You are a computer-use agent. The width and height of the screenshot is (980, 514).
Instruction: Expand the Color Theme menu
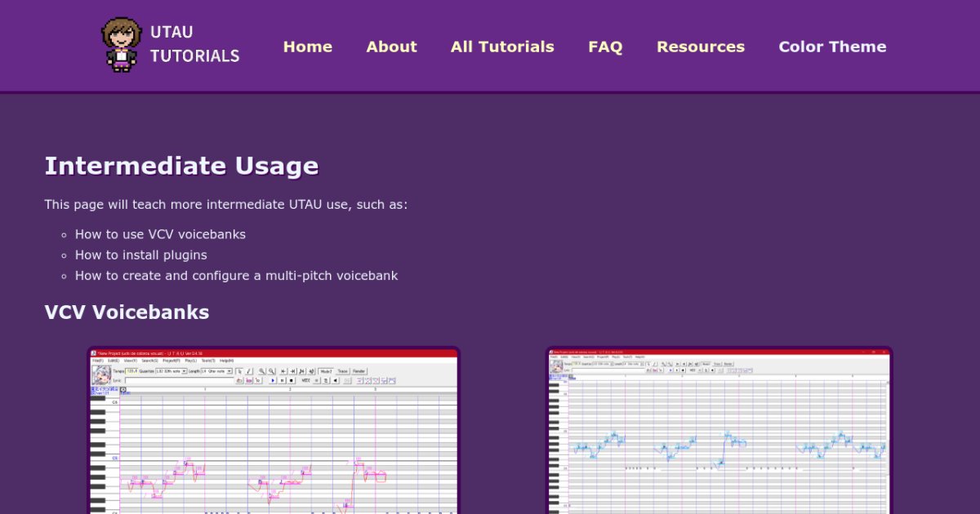[x=832, y=47]
